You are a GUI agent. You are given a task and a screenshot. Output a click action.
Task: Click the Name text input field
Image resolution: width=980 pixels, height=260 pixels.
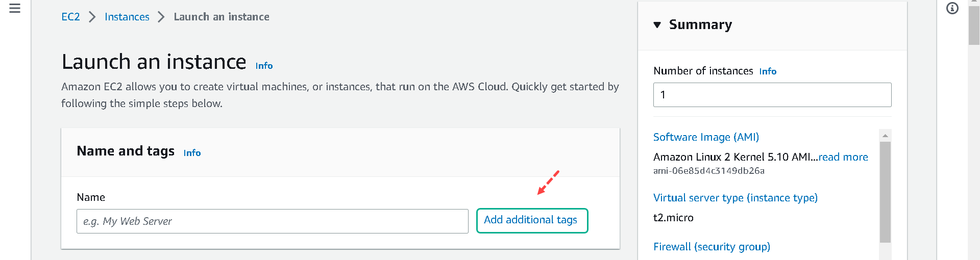pyautogui.click(x=273, y=221)
